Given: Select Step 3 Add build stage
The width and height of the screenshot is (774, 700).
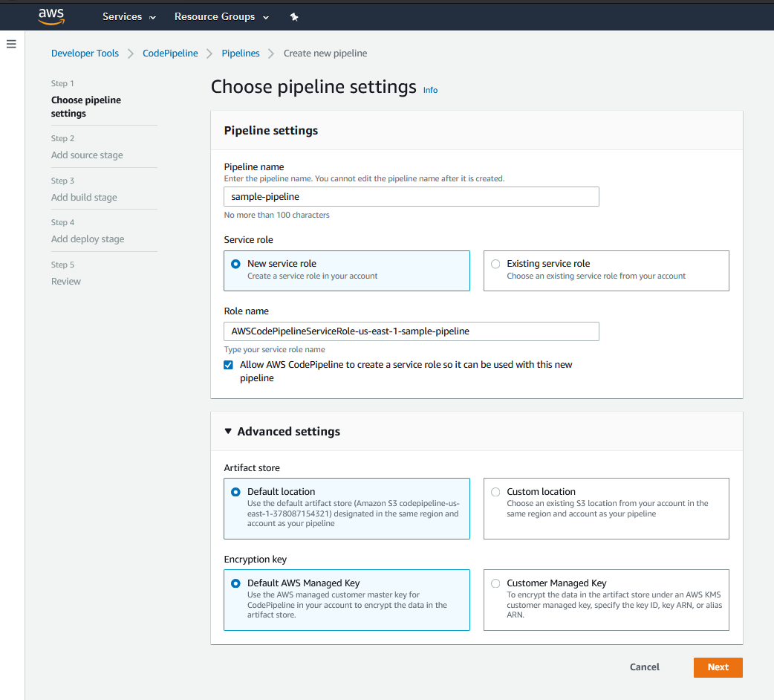Looking at the screenshot, I should [x=84, y=198].
